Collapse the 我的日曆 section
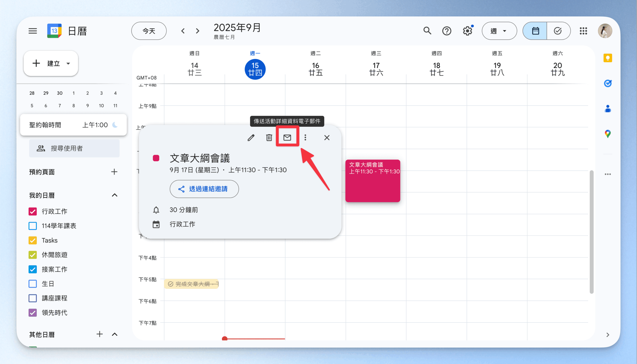 coord(114,195)
